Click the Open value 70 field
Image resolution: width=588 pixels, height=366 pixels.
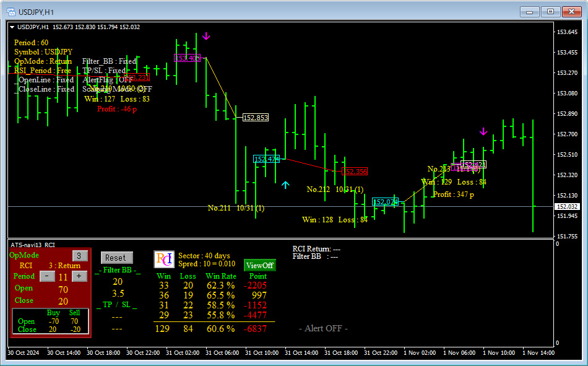tap(63, 289)
